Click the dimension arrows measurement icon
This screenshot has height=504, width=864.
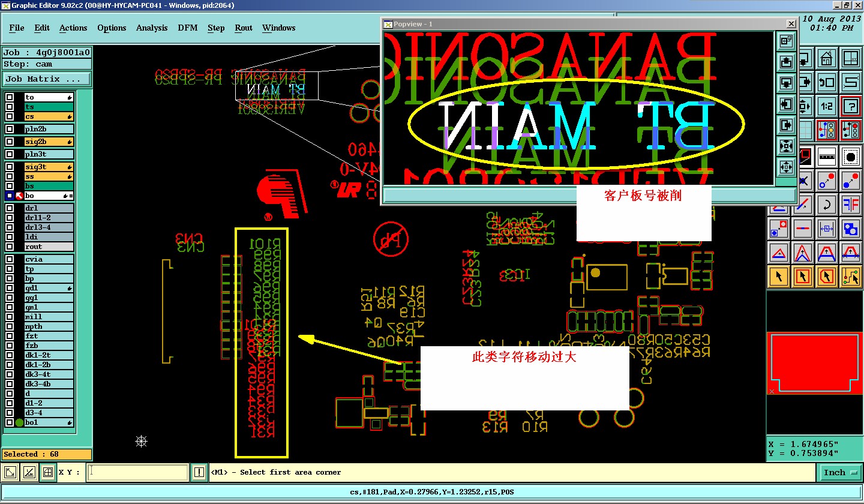[827, 229]
